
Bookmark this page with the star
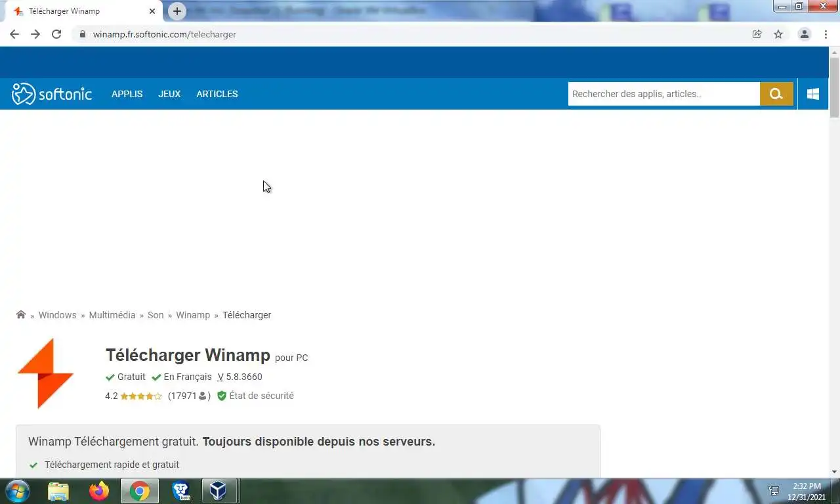[x=778, y=34]
